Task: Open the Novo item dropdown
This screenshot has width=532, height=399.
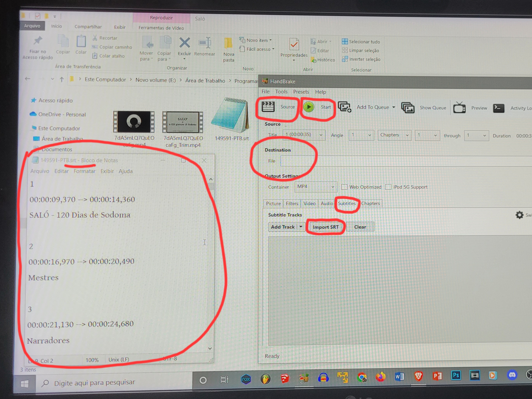Action: click(255, 40)
